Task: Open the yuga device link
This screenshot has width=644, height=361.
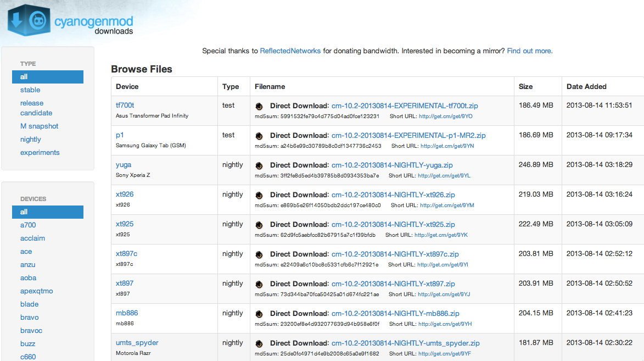Action: pyautogui.click(x=124, y=165)
